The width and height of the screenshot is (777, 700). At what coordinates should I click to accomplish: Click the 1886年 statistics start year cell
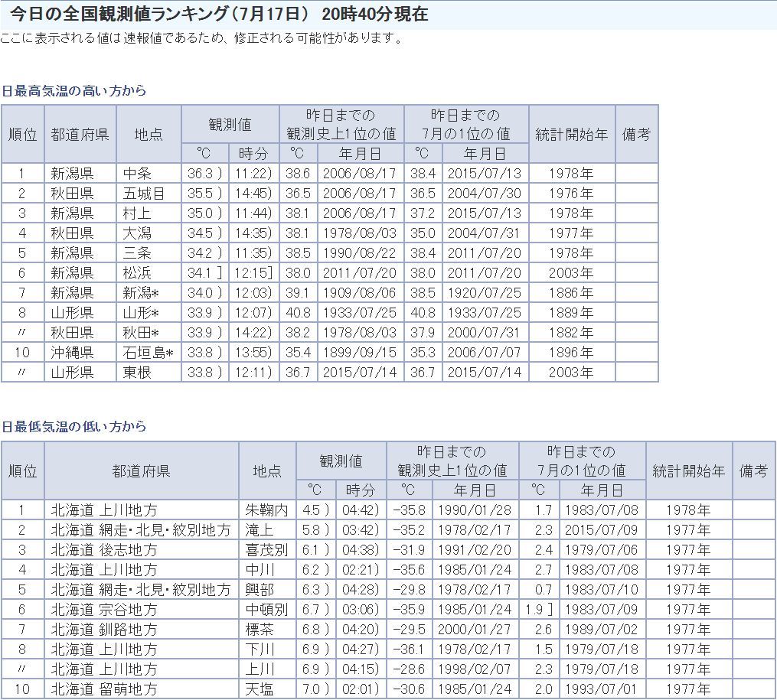tap(570, 293)
